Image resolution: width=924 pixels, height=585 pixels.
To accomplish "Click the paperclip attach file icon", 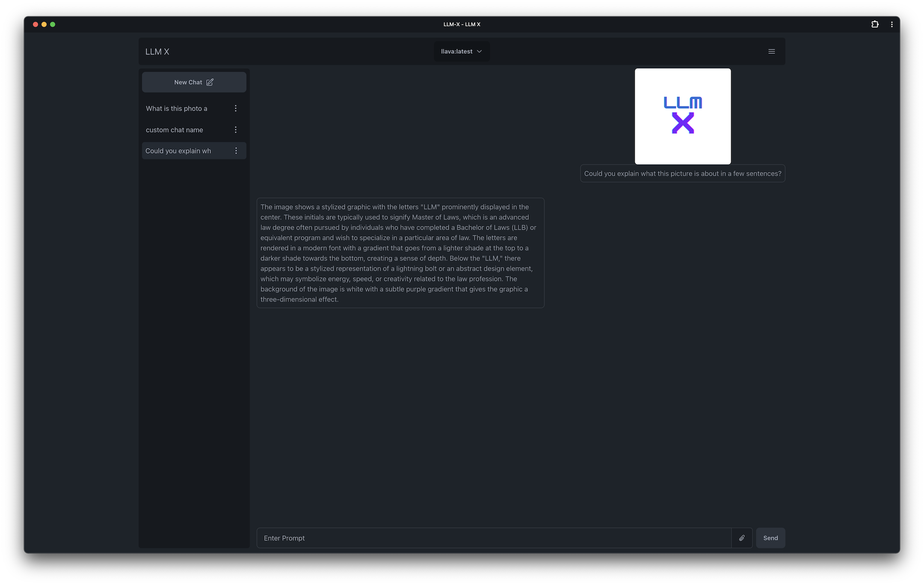I will pyautogui.click(x=742, y=538).
